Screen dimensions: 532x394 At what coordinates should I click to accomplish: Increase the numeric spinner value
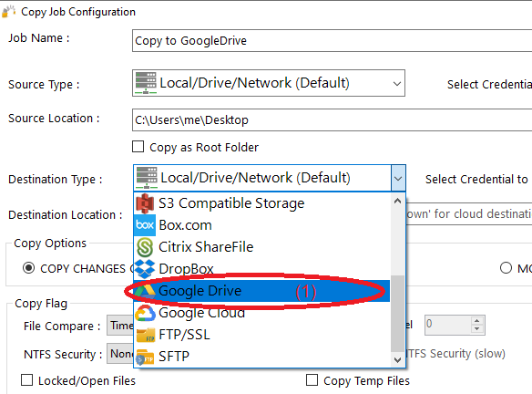(x=477, y=321)
